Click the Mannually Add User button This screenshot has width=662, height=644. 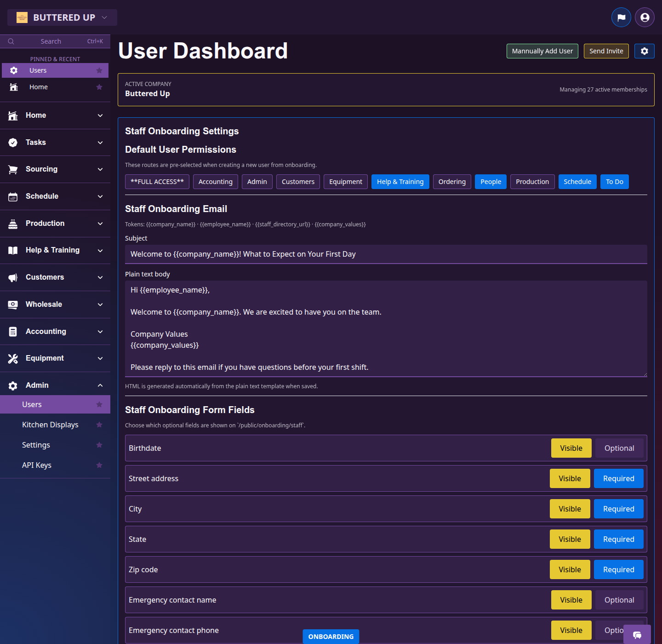point(542,51)
